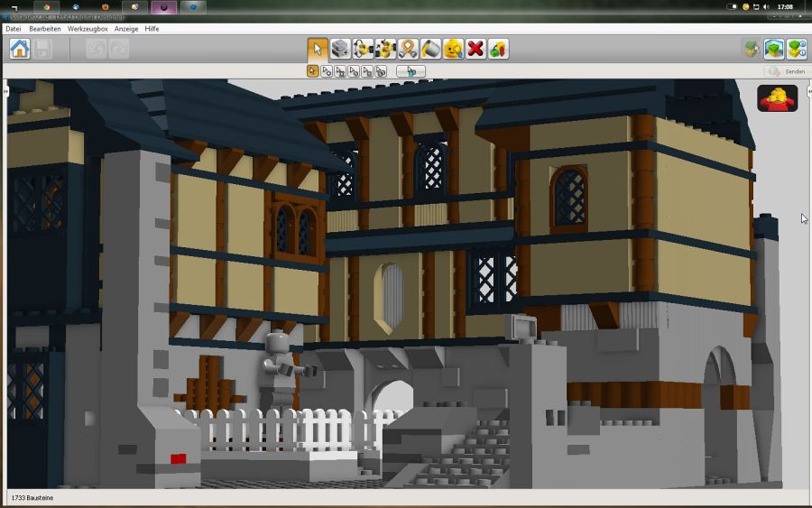The image size is (812, 508).
Task: Click the Home icon button
Action: 20,49
